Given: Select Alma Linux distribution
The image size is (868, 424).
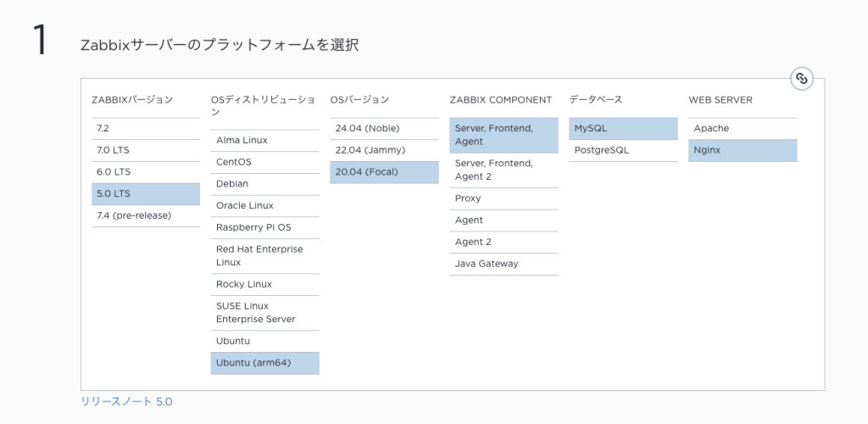Looking at the screenshot, I should [x=264, y=140].
